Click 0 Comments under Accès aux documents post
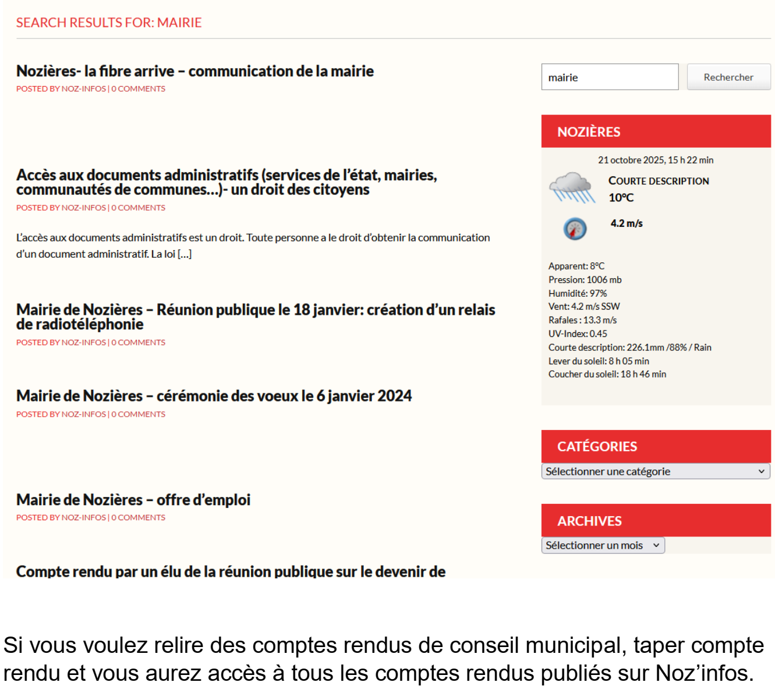The height and width of the screenshot is (700, 775). 139,208
